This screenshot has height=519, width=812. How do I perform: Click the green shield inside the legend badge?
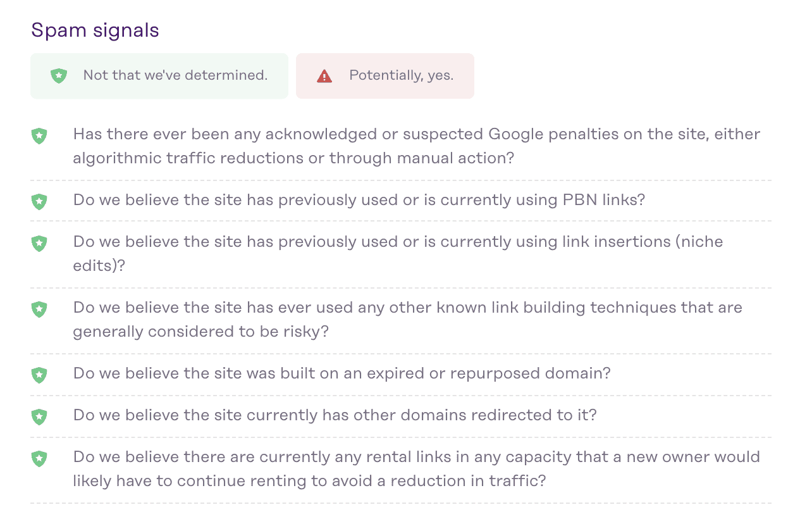(x=59, y=75)
